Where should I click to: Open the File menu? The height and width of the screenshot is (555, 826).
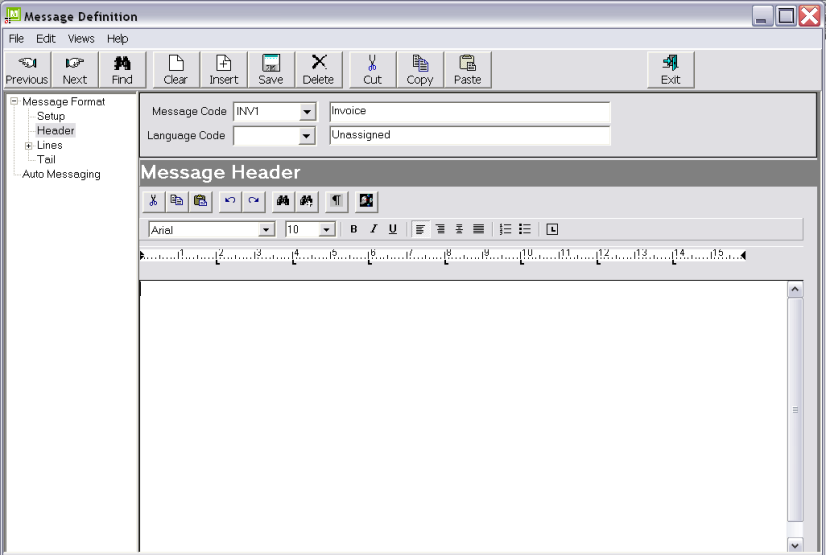click(x=16, y=39)
